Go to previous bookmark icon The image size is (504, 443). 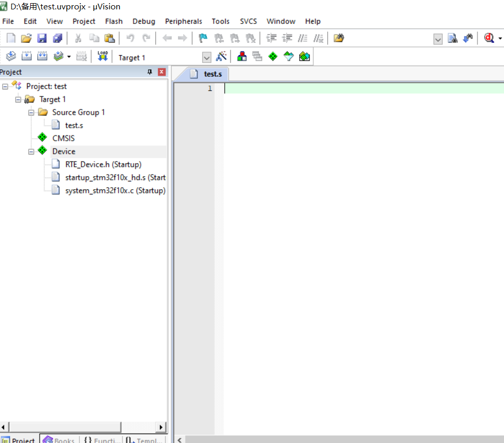tap(219, 38)
